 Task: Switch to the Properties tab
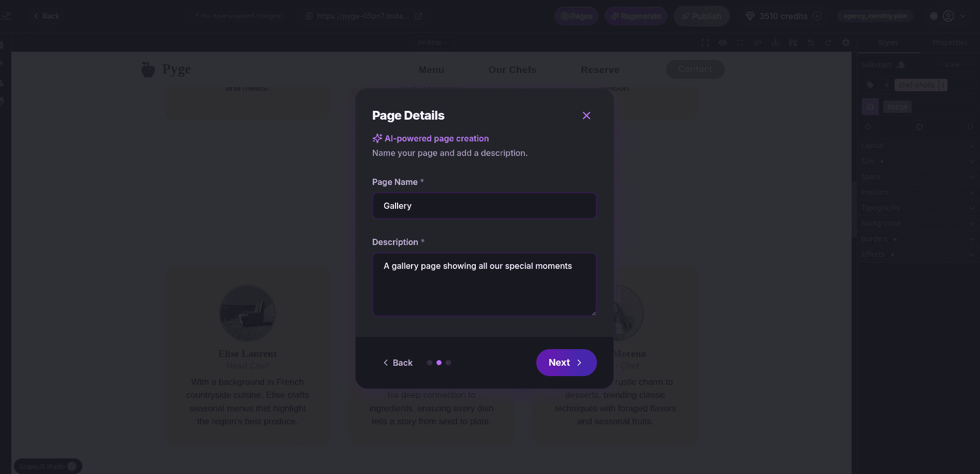(949, 42)
